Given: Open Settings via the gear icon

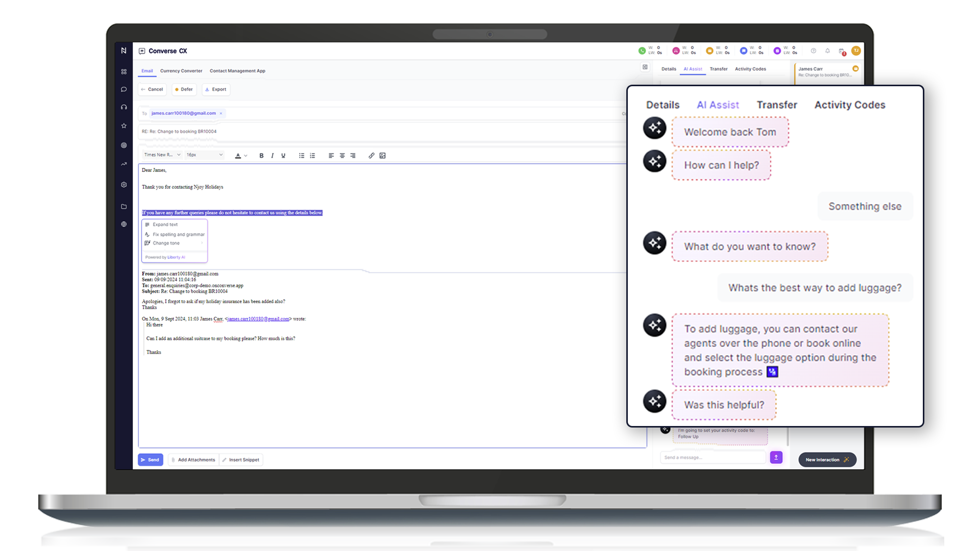Looking at the screenshot, I should pyautogui.click(x=124, y=185).
